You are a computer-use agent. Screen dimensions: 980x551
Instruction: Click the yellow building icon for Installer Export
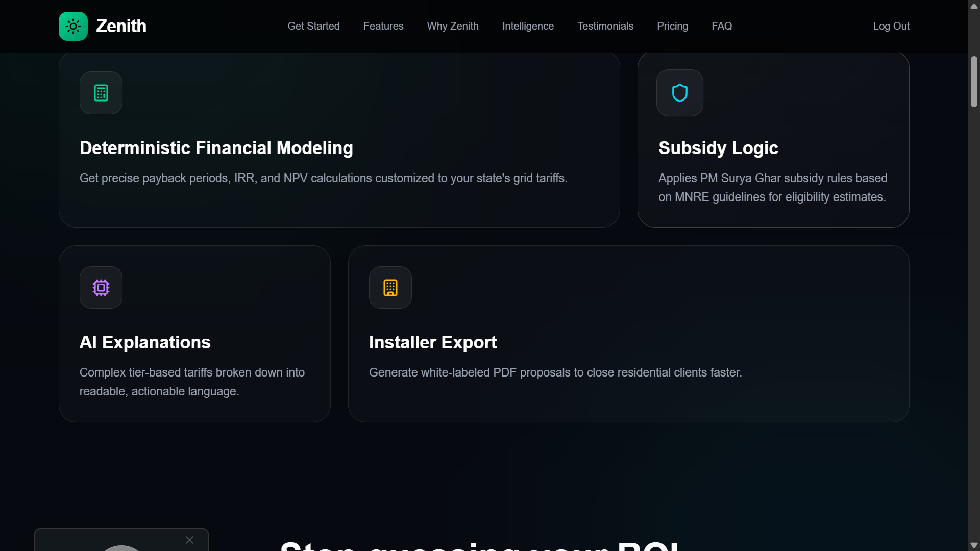tap(390, 288)
